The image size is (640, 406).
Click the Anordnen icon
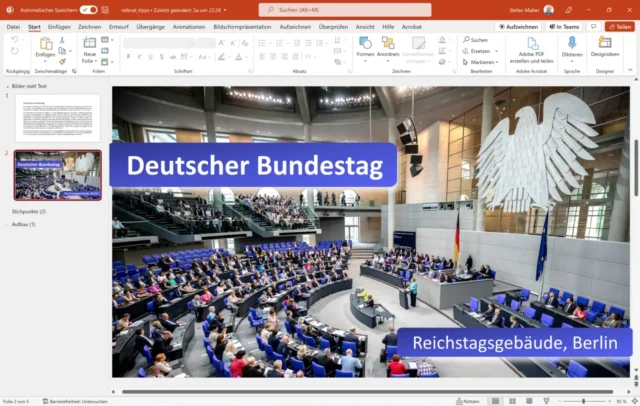point(386,46)
